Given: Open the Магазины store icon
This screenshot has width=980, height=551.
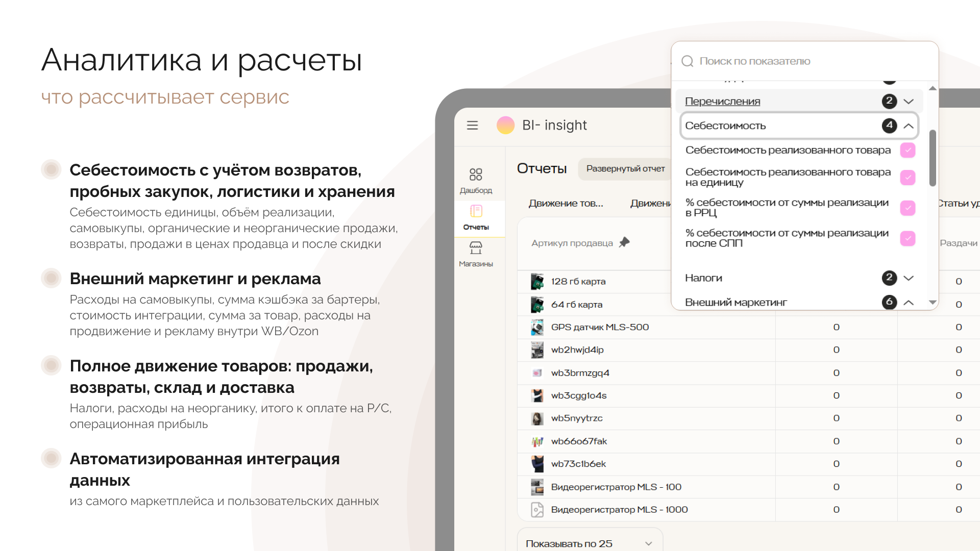Looking at the screenshot, I should pos(476,248).
